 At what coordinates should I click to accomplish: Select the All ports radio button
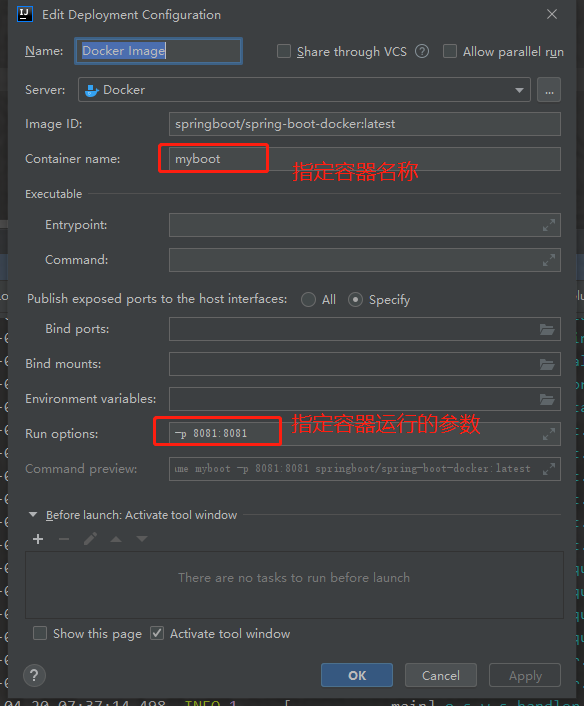pos(308,299)
